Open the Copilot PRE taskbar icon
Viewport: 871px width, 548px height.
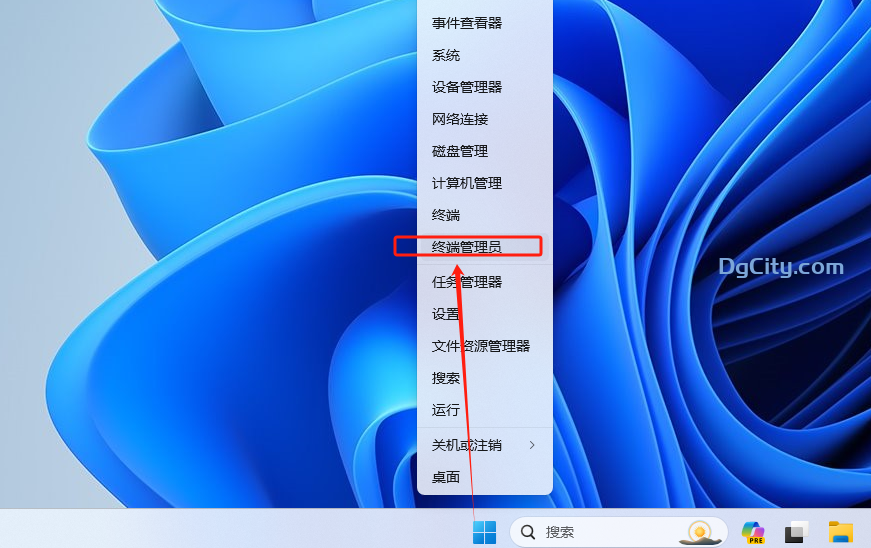(753, 532)
